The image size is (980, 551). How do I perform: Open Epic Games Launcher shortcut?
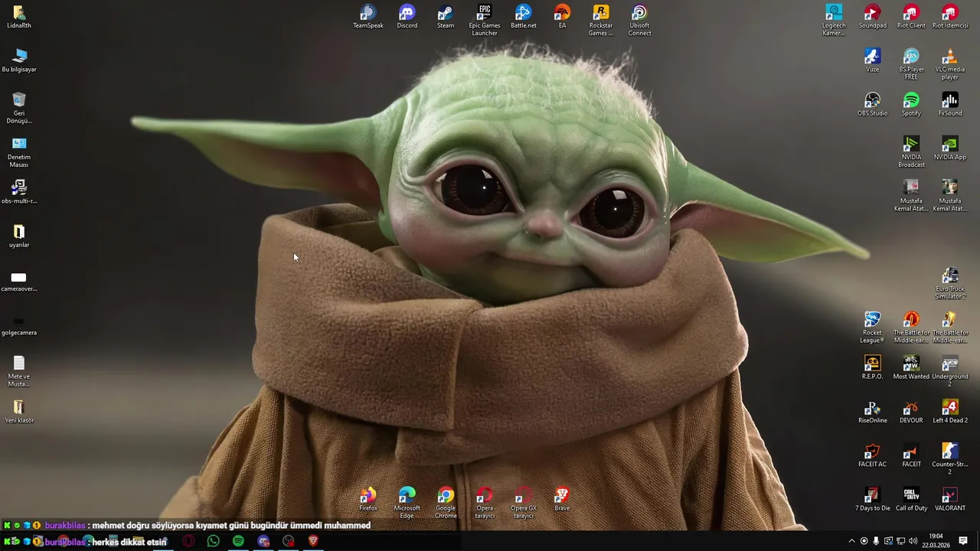click(485, 20)
